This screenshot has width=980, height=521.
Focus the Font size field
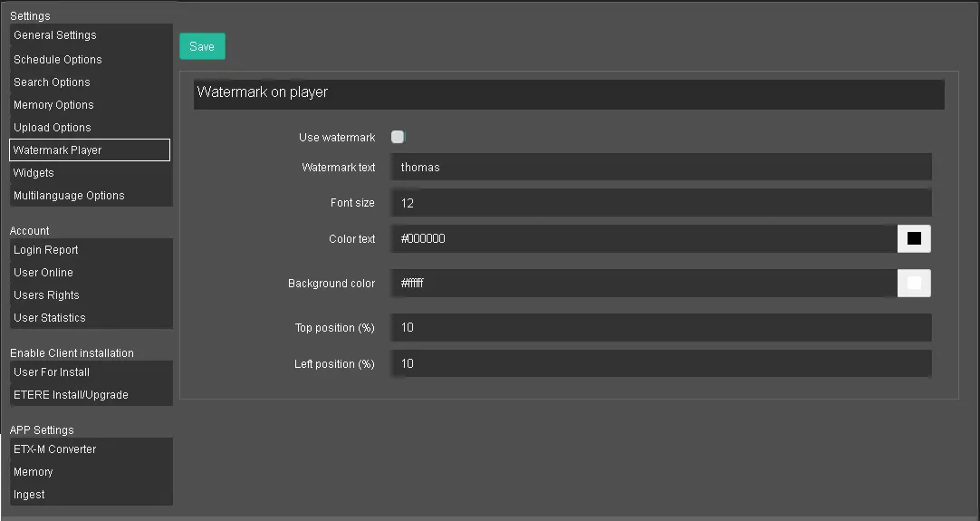click(660, 203)
